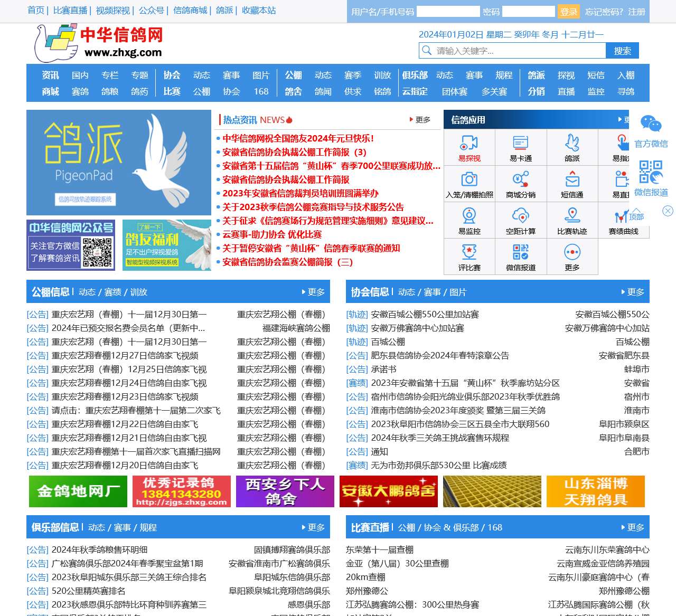Expand 更多 in 公棚信息 header
676x616 pixels.
tap(313, 292)
